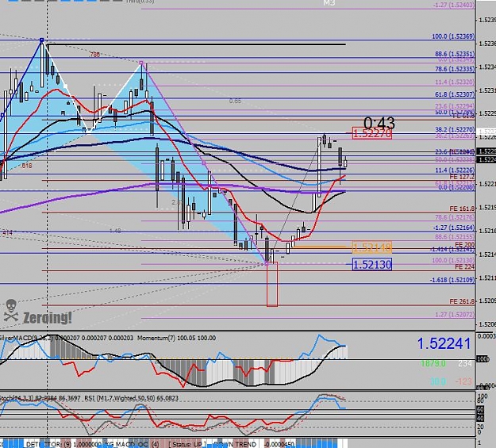Click the 100.0 (1.52369) Fibonacci level label
The height and width of the screenshot is (448, 496).
click(453, 36)
